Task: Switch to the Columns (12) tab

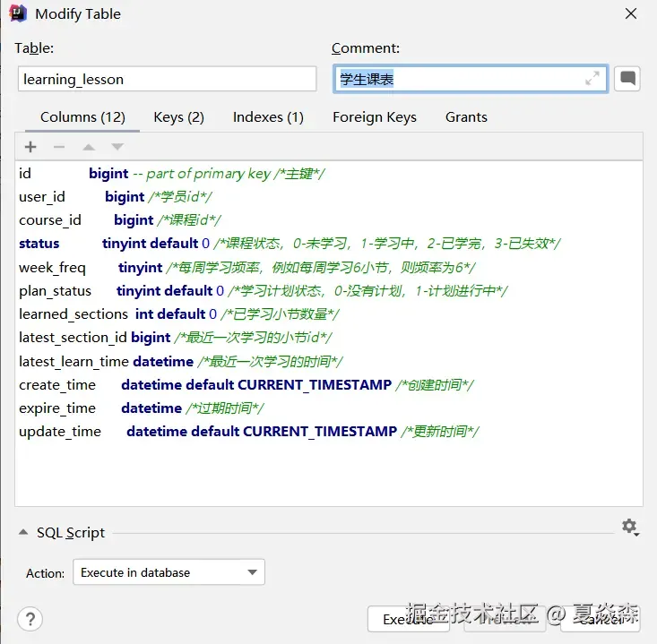Action: coord(82,117)
